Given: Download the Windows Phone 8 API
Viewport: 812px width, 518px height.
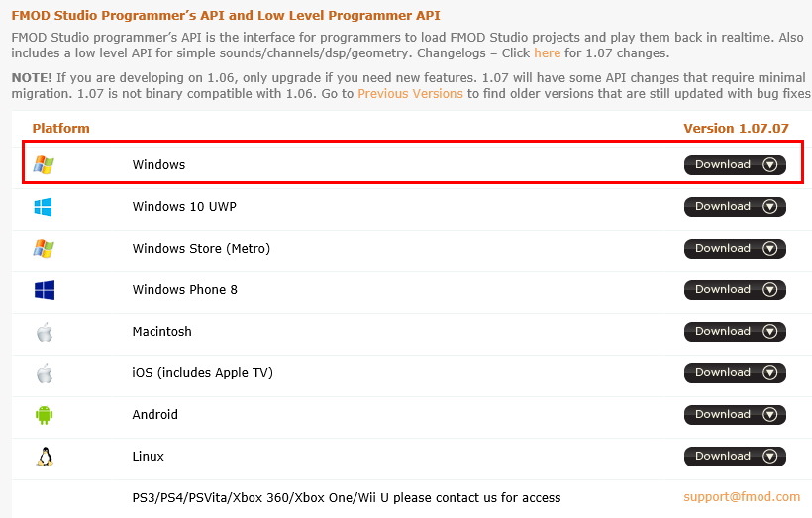Looking at the screenshot, I should tap(723, 290).
